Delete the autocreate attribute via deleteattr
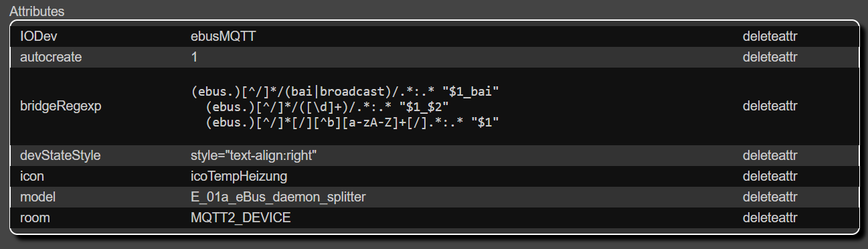The width and height of the screenshot is (868, 249). pos(770,58)
